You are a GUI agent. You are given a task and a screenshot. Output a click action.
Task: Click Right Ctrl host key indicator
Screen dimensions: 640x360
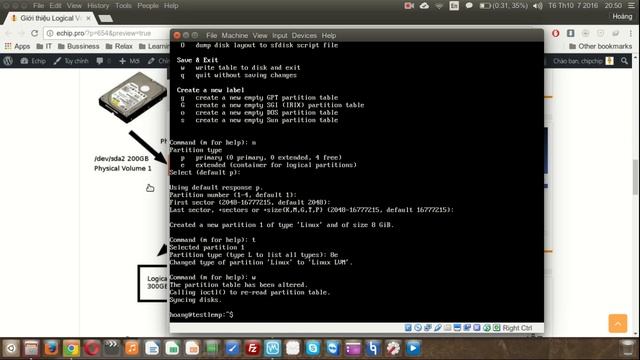(517, 328)
